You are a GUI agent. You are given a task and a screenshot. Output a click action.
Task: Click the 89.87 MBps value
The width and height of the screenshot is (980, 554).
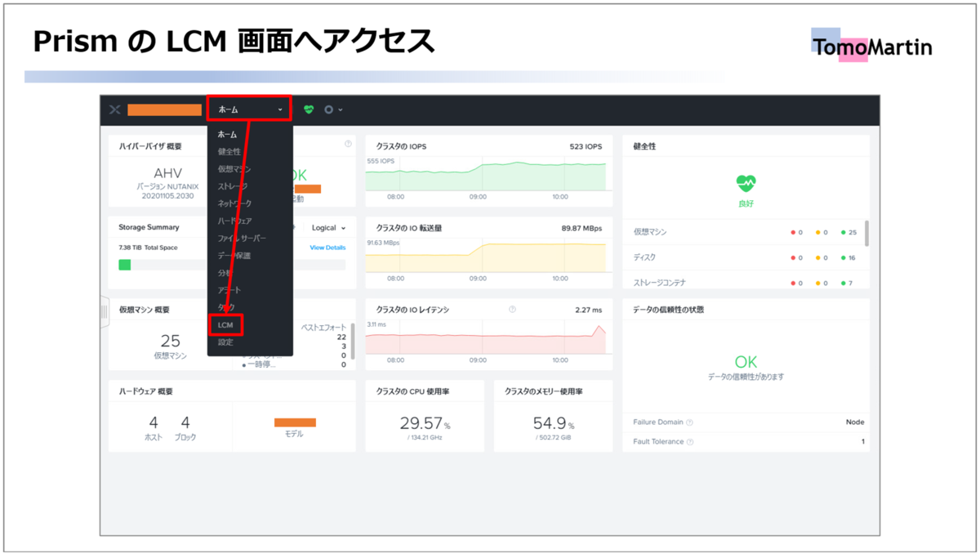[x=581, y=228]
